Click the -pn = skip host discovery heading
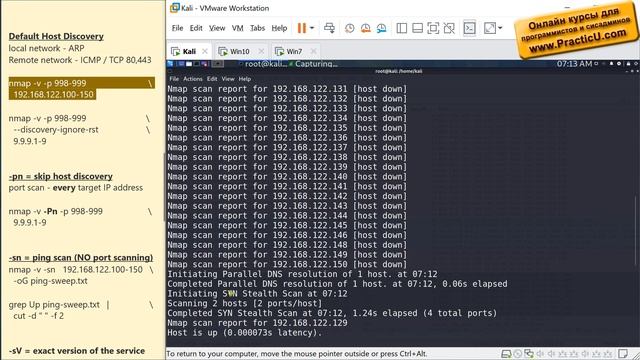640x360 pixels. pyautogui.click(x=61, y=176)
